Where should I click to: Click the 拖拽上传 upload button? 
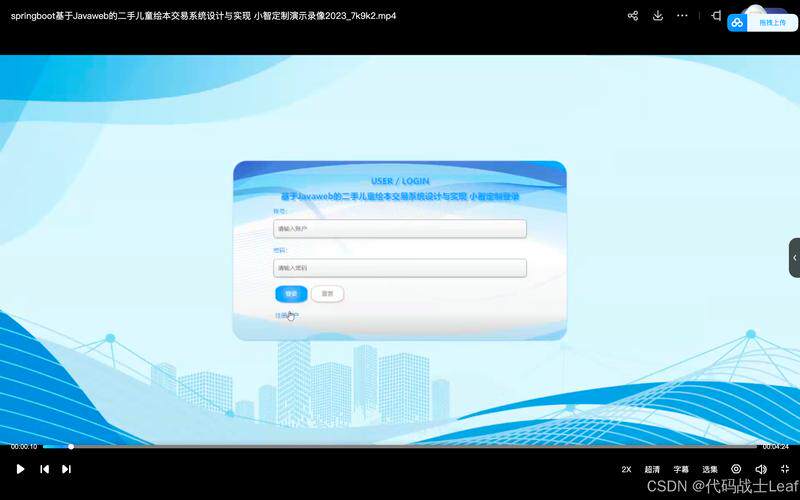coord(772,22)
